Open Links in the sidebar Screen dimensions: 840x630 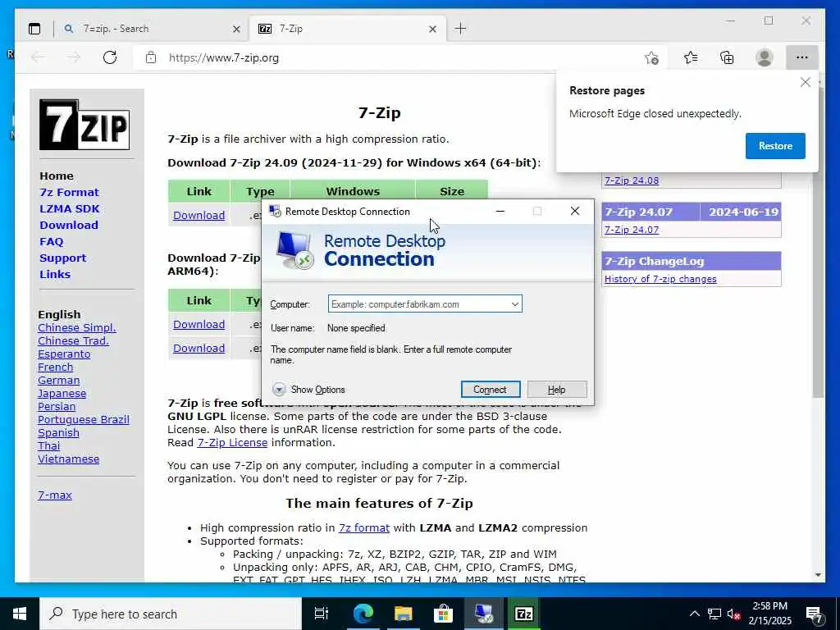point(55,274)
